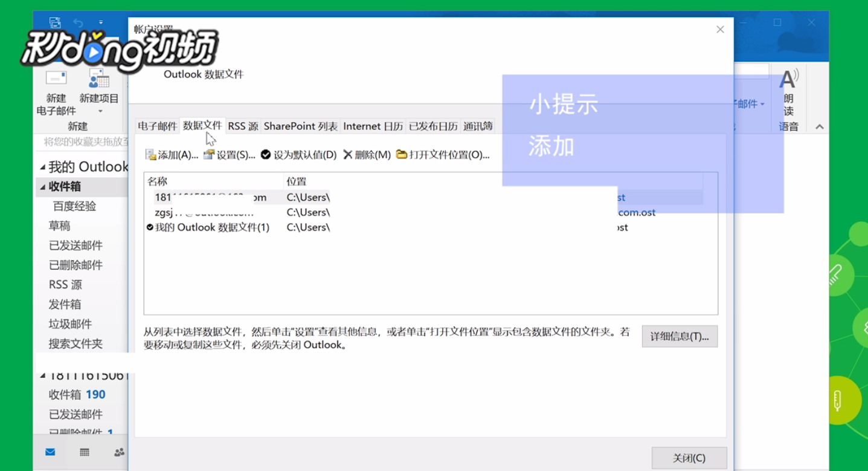This screenshot has height=471, width=868.
Task: Collapse the 收件箱 folder
Action: point(42,187)
